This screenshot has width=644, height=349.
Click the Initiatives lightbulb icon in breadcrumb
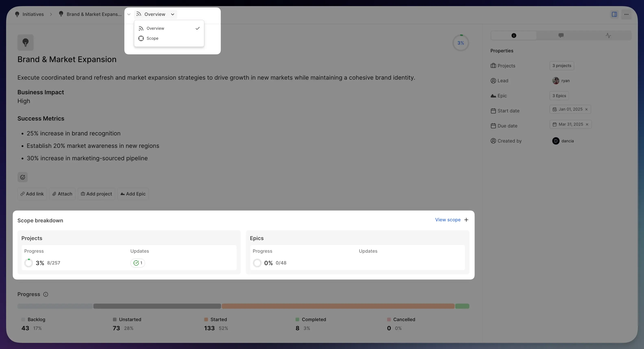coord(17,14)
